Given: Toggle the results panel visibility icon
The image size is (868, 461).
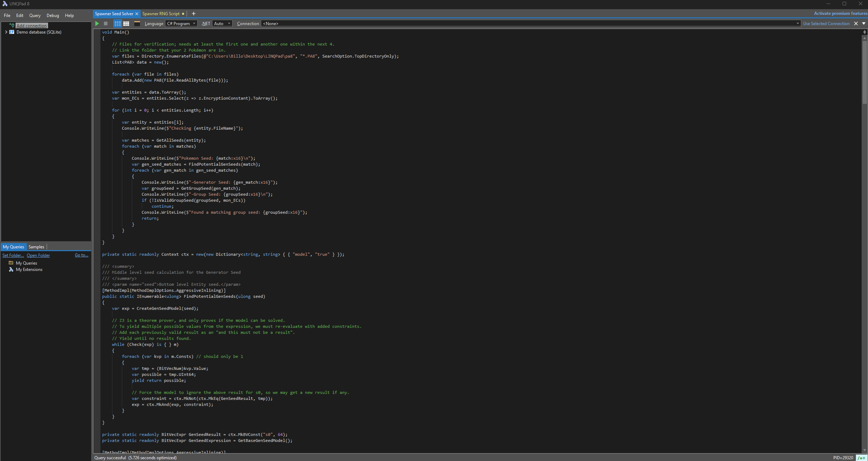Looking at the screenshot, I should coord(137,24).
